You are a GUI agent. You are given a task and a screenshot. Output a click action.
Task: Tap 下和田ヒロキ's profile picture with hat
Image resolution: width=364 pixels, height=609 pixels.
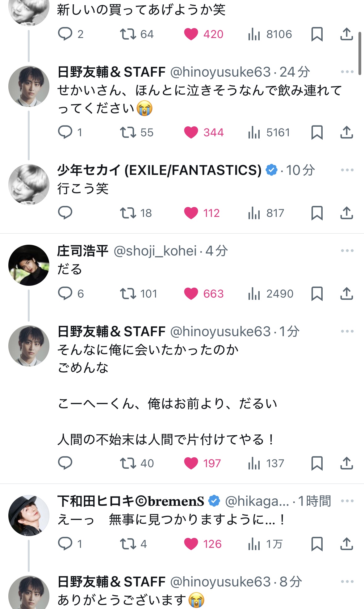pyautogui.click(x=29, y=515)
